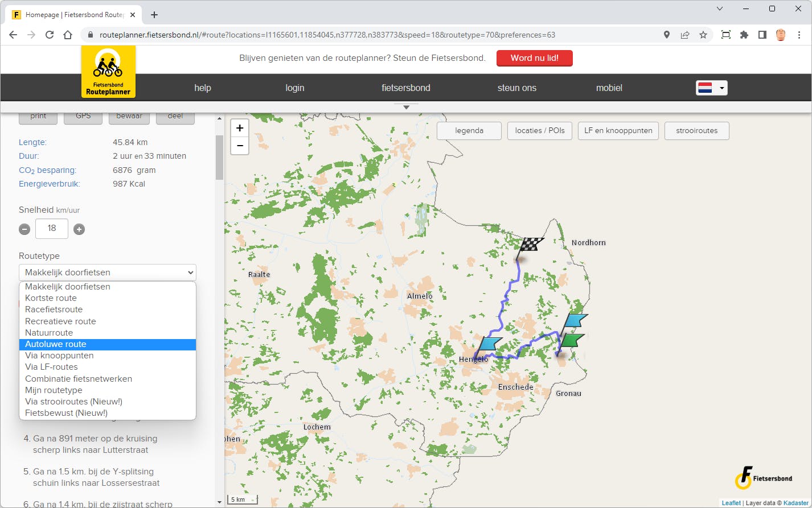The image size is (812, 508).
Task: Open the mobiel menu item
Action: pyautogui.click(x=609, y=88)
